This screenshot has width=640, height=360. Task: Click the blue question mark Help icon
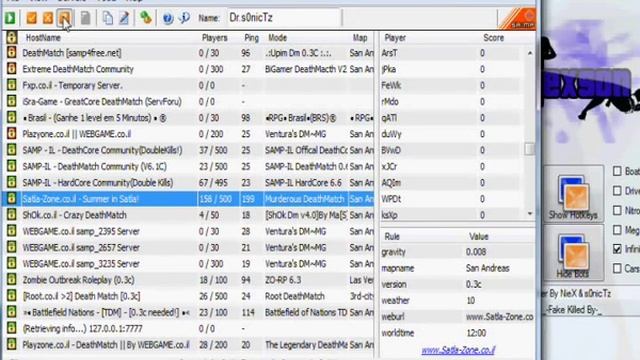168,18
